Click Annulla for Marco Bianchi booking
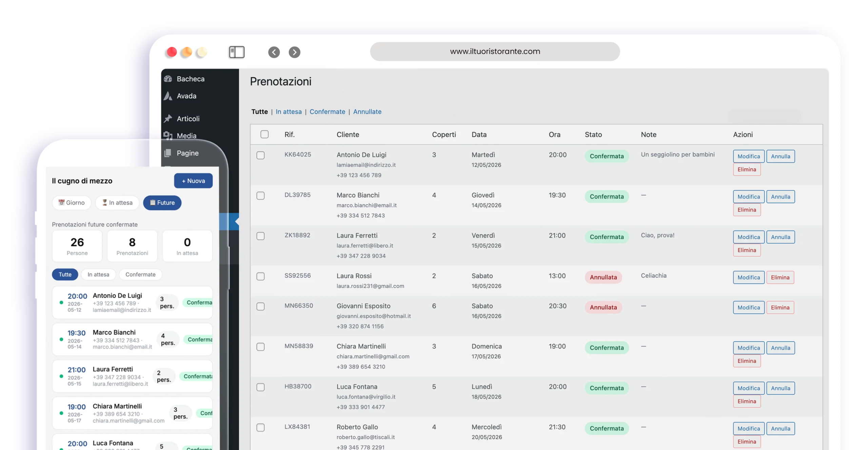 (x=781, y=196)
